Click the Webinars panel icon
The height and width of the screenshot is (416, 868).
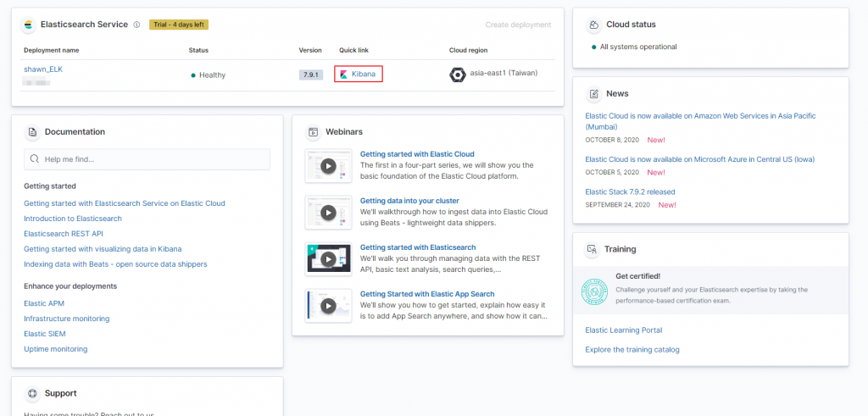click(x=314, y=132)
